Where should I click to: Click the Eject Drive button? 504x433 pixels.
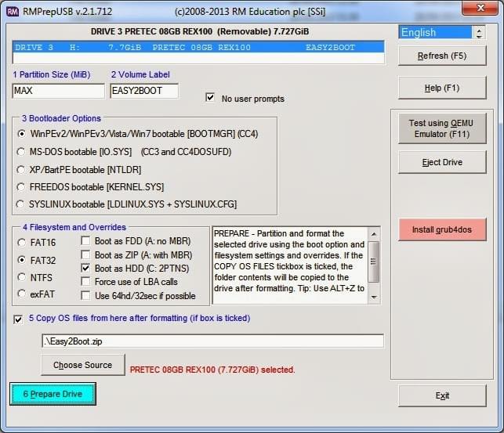[x=442, y=162]
